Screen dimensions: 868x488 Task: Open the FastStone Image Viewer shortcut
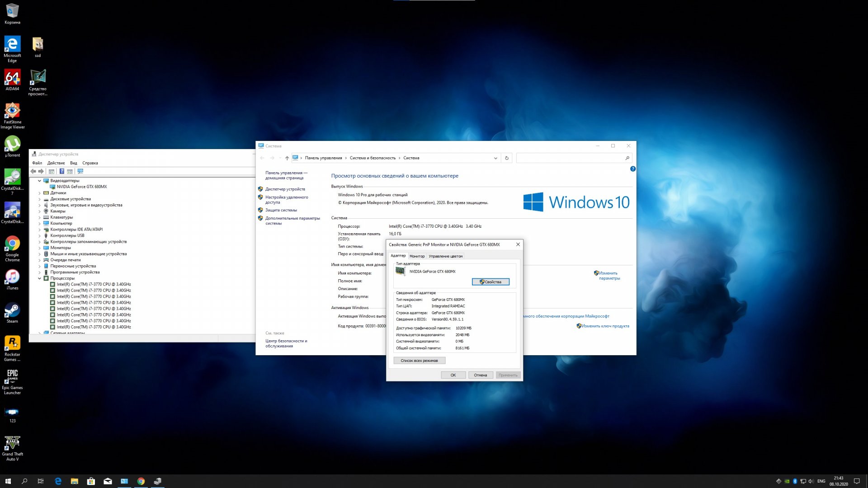coord(12,116)
